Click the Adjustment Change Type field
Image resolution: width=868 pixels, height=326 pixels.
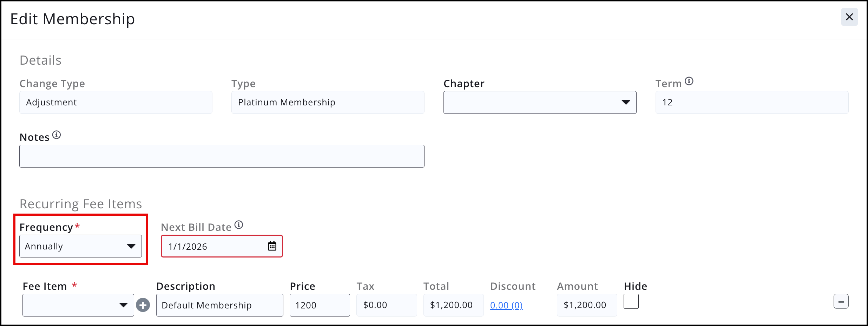pos(116,102)
